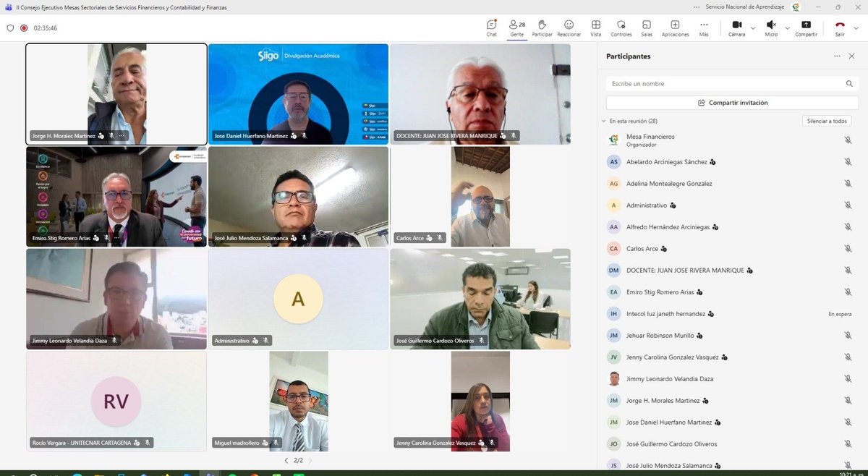The height and width of the screenshot is (476, 868).
Task: Raise hand with Participar button
Action: (x=542, y=28)
